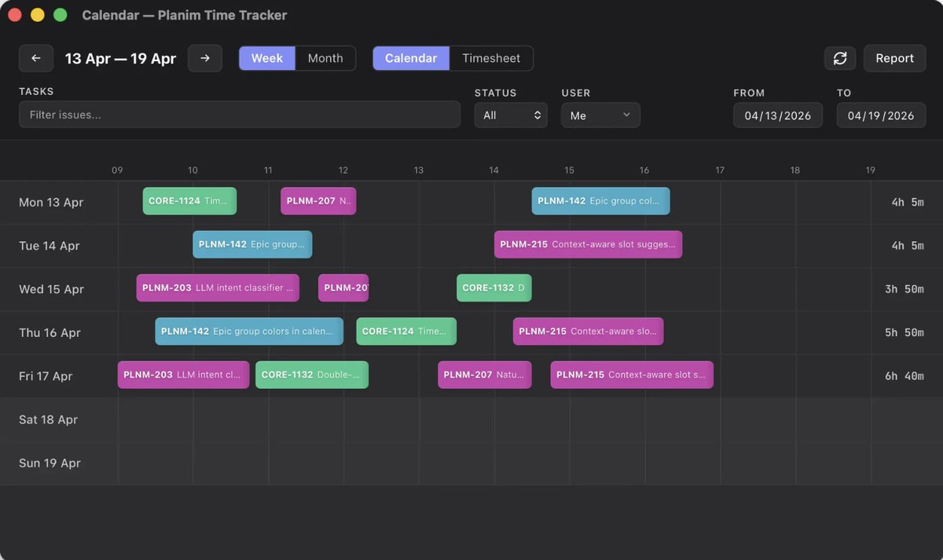Open Tuesday's PLNM-142 Epic group entry
The image size is (943, 560).
coord(252,244)
